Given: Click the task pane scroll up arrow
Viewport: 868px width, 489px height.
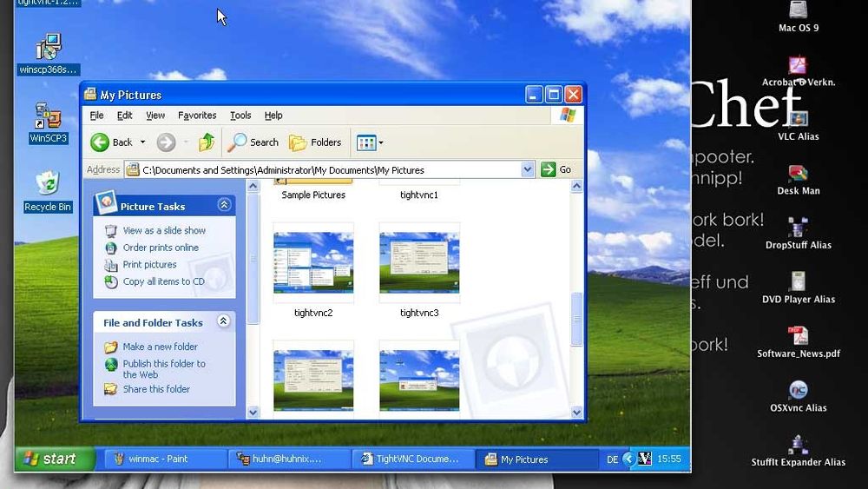Looking at the screenshot, I should coord(253,186).
